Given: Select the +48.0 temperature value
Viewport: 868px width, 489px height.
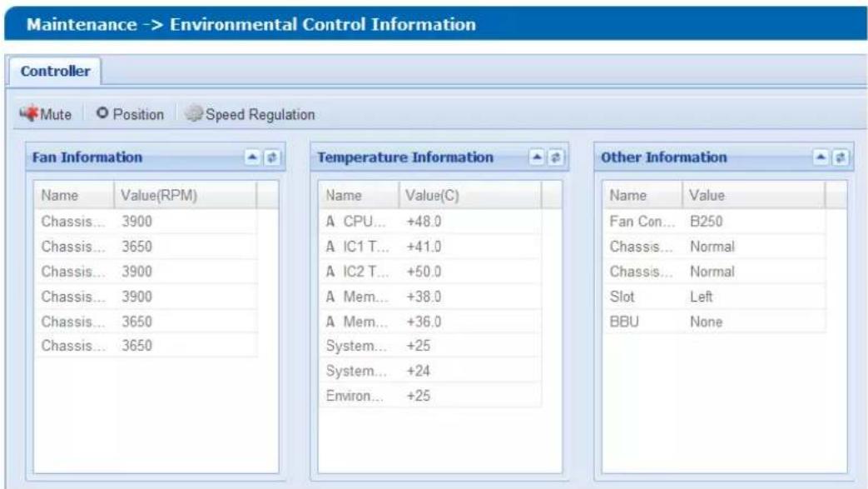Looking at the screenshot, I should click(x=424, y=222).
